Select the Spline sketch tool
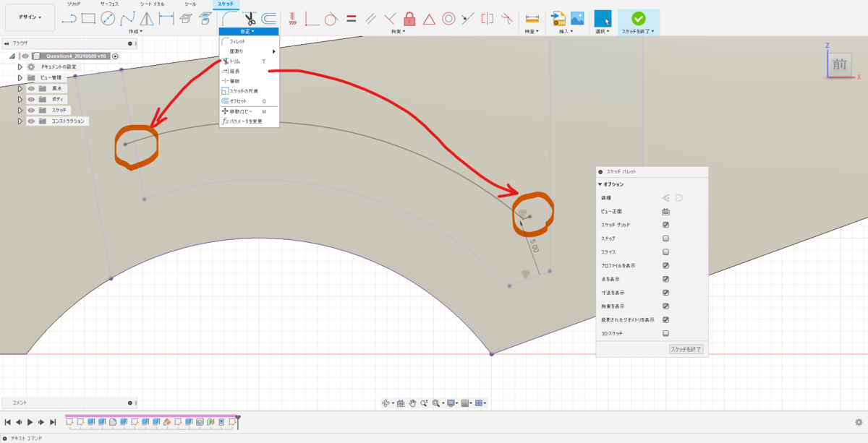Screen dimensions: 868x443 (x=127, y=19)
